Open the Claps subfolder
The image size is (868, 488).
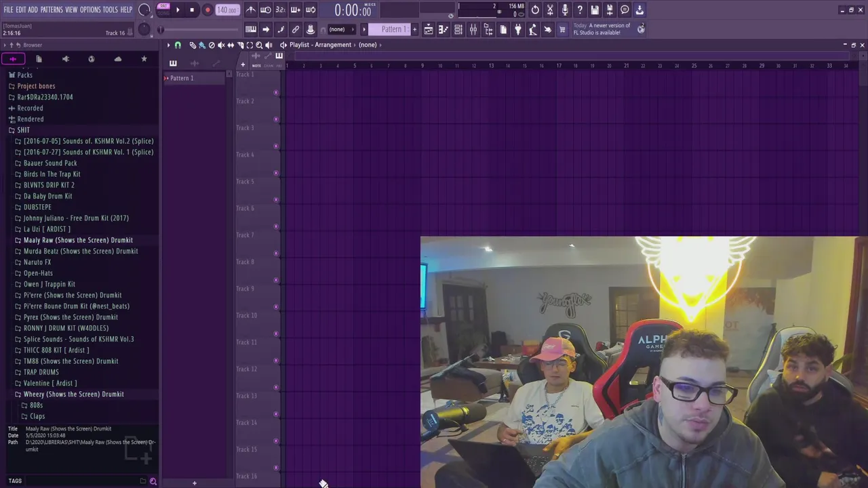click(37, 416)
